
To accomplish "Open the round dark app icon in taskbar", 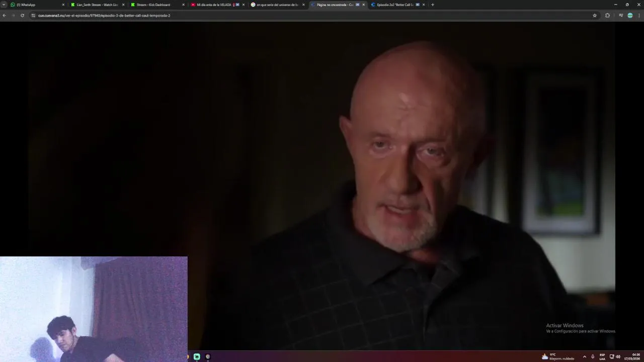I will (x=208, y=356).
